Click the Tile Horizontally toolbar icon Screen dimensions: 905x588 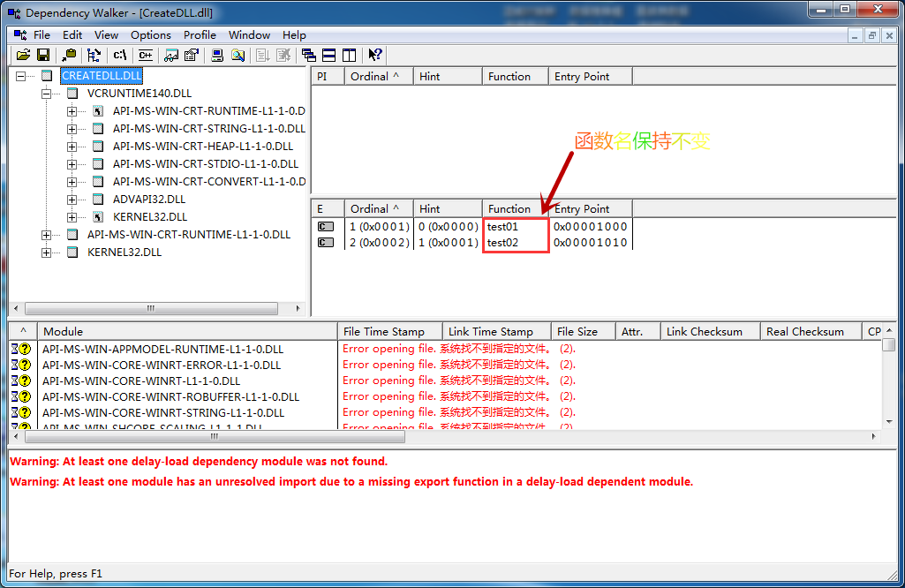[329, 55]
